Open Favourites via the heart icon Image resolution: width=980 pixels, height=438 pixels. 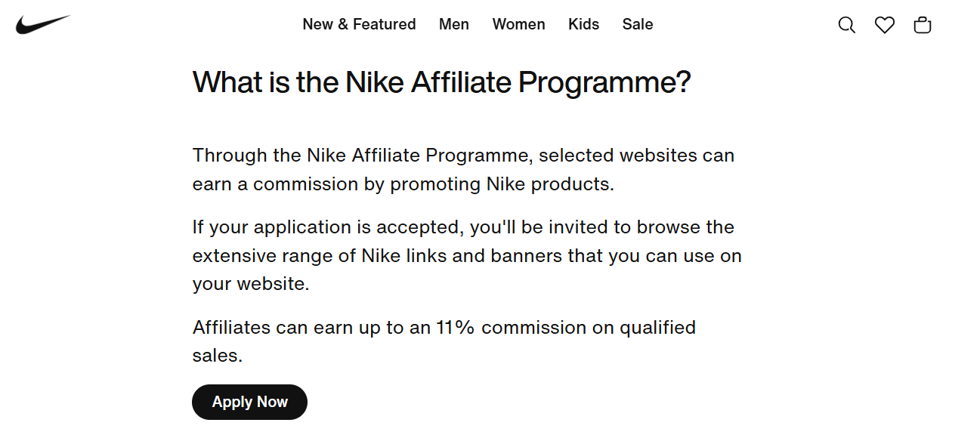click(885, 25)
